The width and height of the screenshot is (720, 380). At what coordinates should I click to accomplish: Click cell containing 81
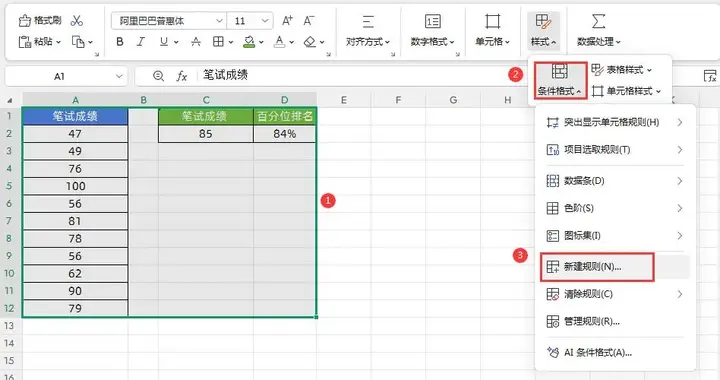(x=75, y=221)
